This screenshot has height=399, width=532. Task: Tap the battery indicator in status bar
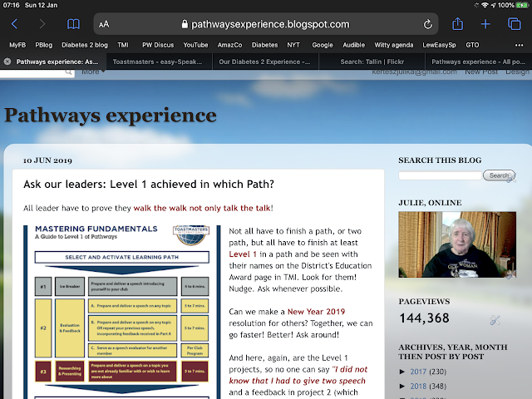pyautogui.click(x=522, y=5)
